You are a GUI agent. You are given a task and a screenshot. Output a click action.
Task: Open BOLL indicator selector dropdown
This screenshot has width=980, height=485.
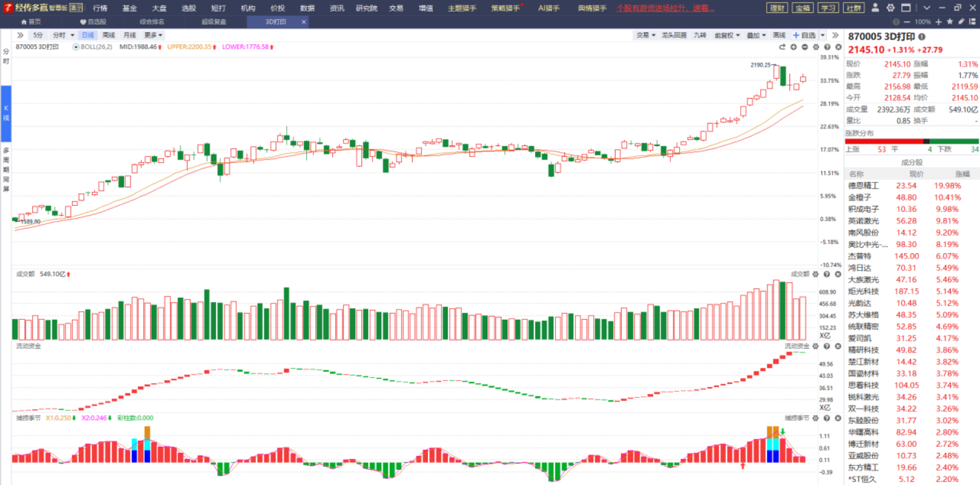tap(76, 47)
